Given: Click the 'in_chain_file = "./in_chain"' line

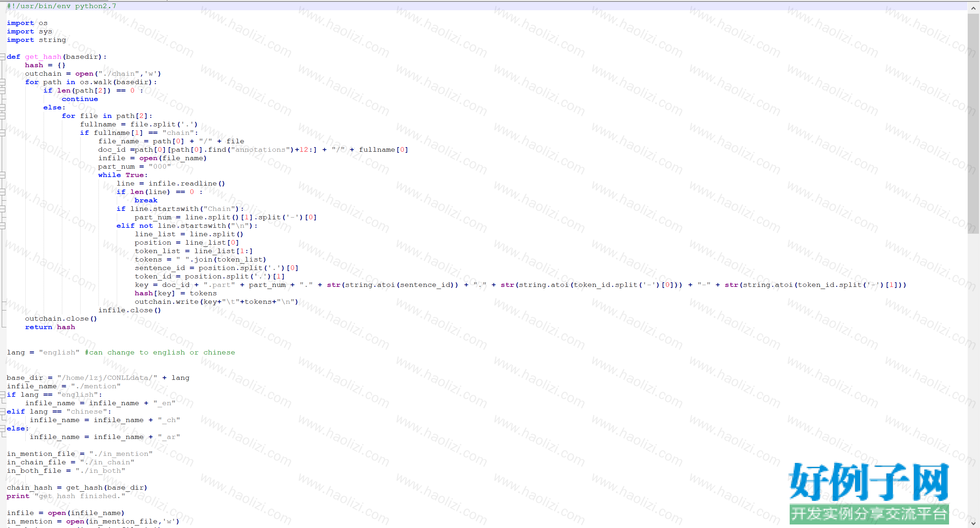Looking at the screenshot, I should click(x=71, y=463).
